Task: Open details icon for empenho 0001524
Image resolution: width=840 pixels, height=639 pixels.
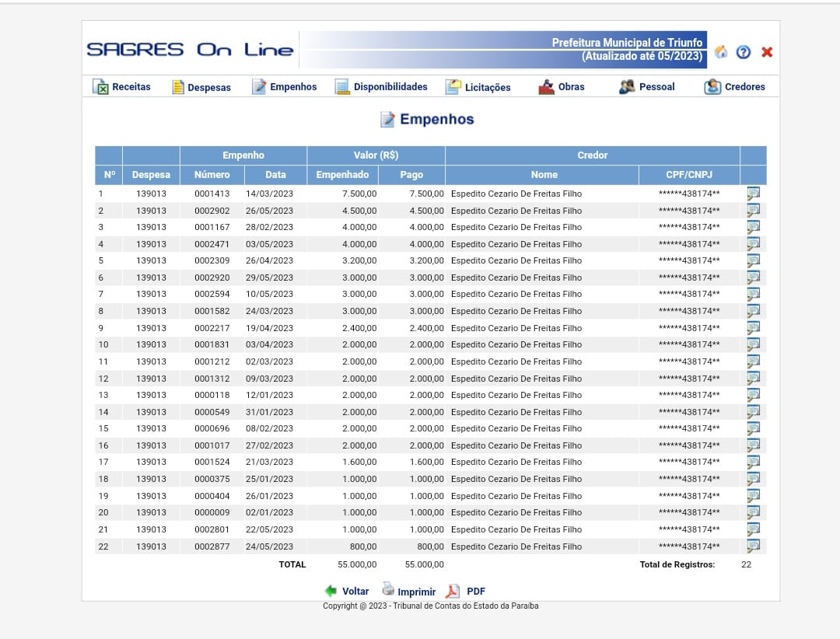Action: point(753,463)
